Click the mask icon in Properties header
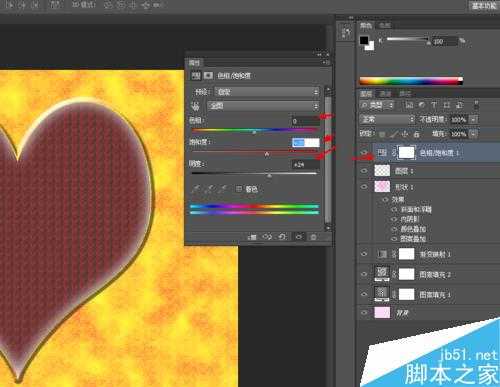 point(209,76)
